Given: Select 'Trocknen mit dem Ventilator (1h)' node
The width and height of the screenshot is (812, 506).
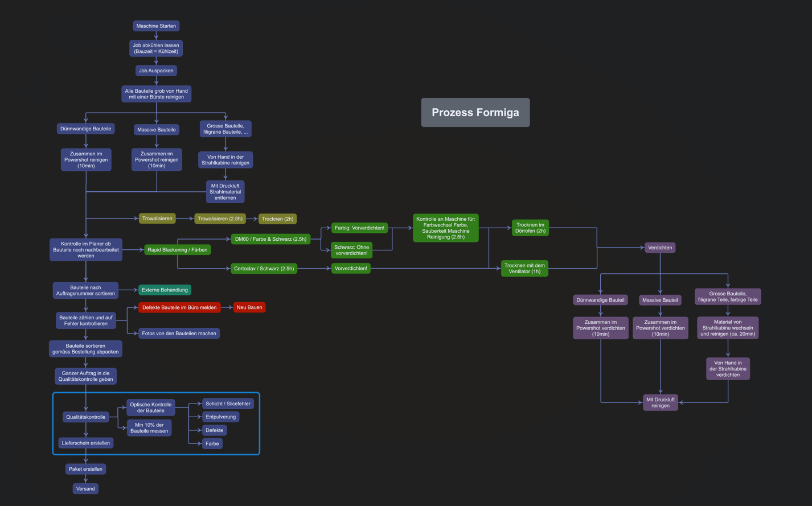Looking at the screenshot, I should tap(525, 269).
